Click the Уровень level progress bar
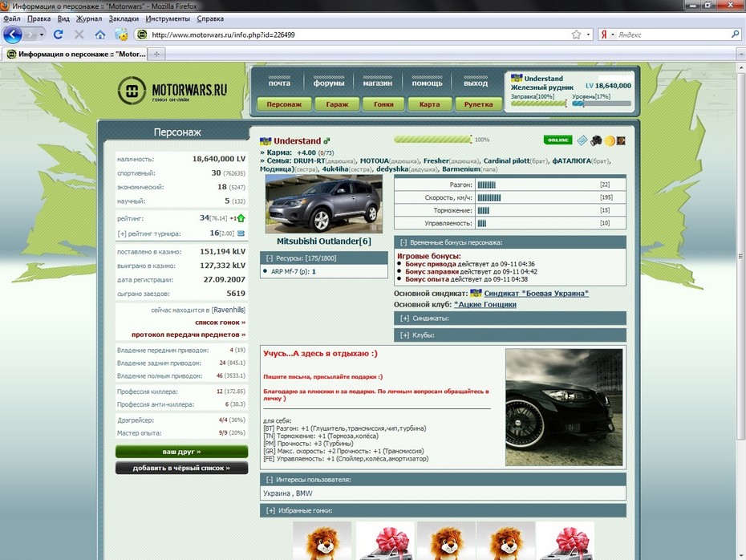Viewport: 746px width, 560px height. tap(602, 103)
